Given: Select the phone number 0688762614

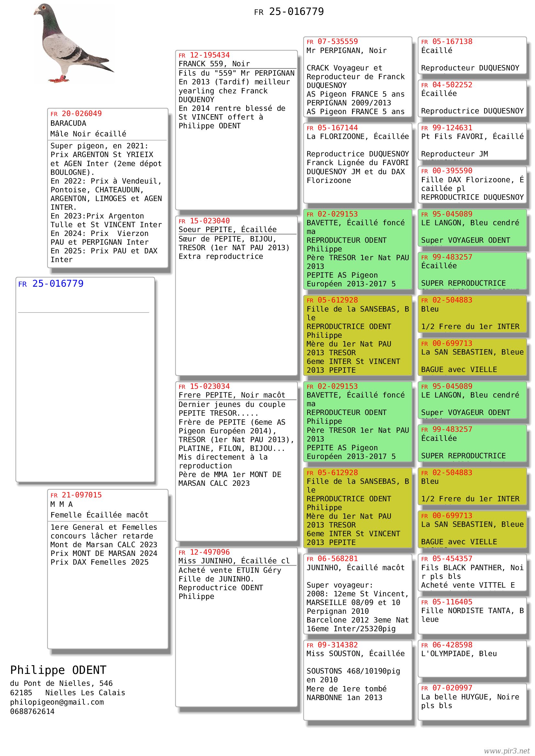Looking at the screenshot, I should pos(32,711).
